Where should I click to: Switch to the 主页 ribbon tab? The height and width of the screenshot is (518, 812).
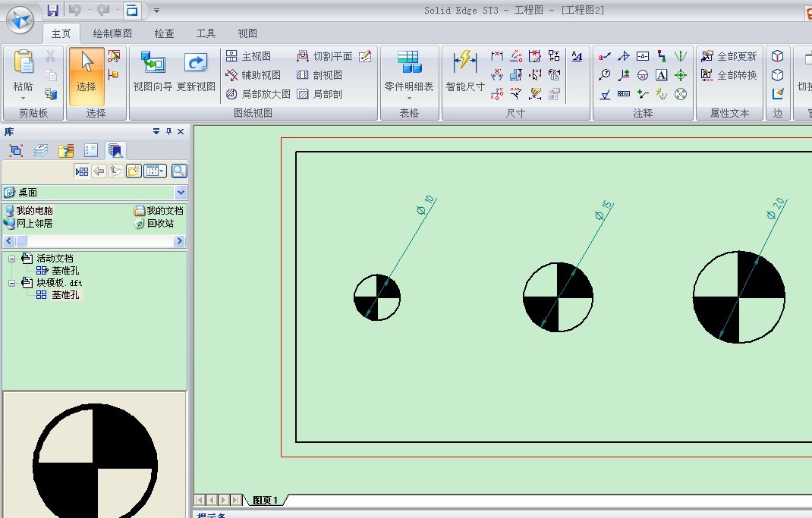(61, 33)
